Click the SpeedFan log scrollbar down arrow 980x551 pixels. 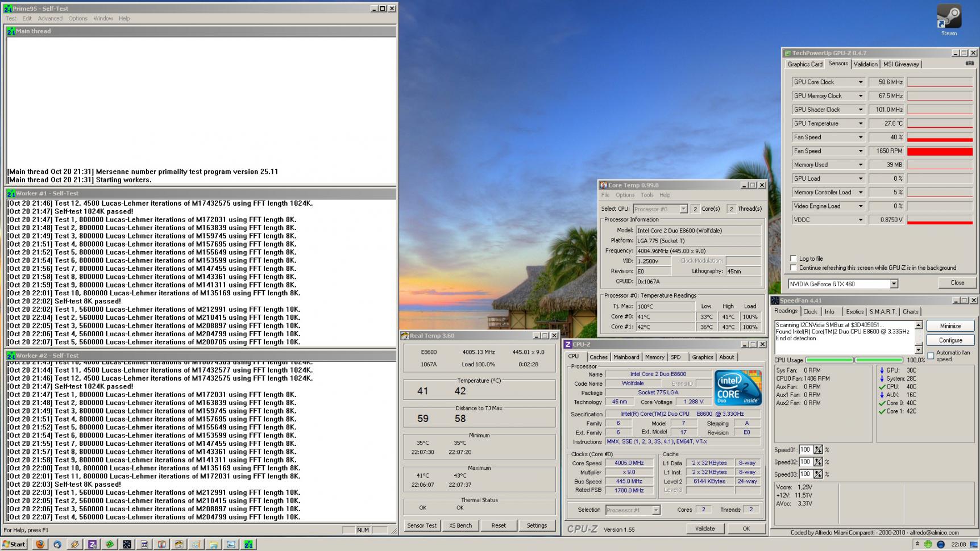point(919,350)
